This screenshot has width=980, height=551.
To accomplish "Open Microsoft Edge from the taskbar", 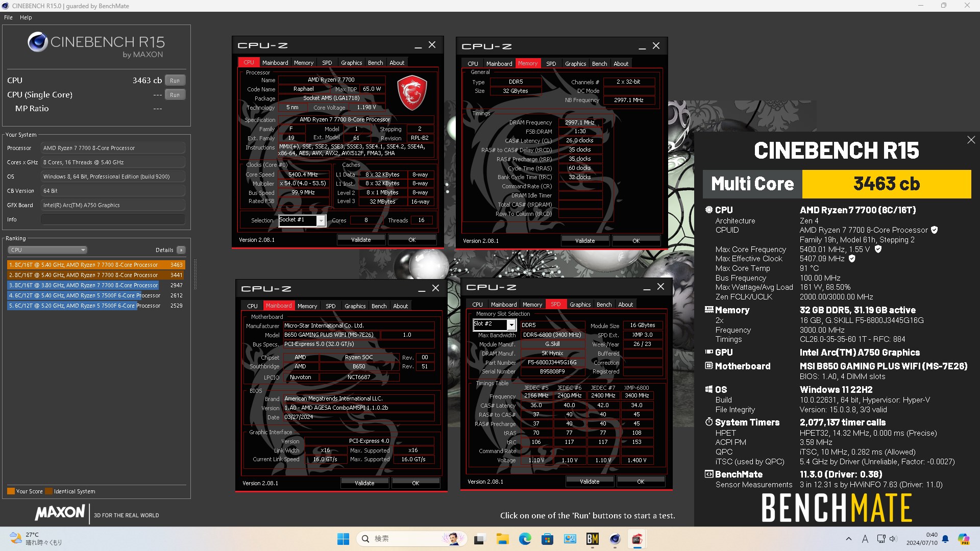I will pos(525,539).
